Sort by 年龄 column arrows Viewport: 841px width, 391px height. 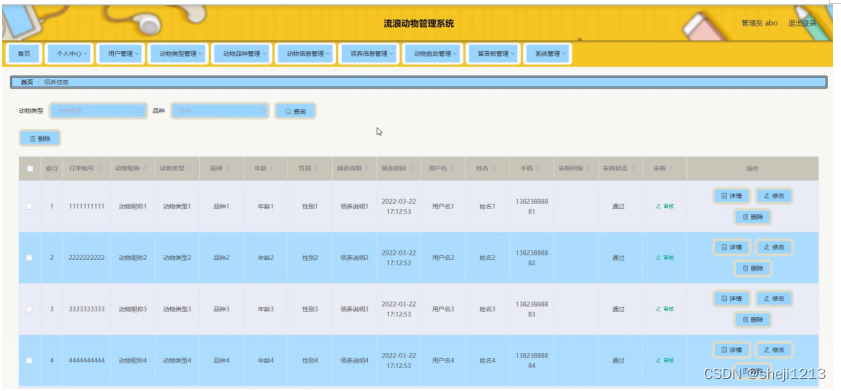pyautogui.click(x=272, y=168)
